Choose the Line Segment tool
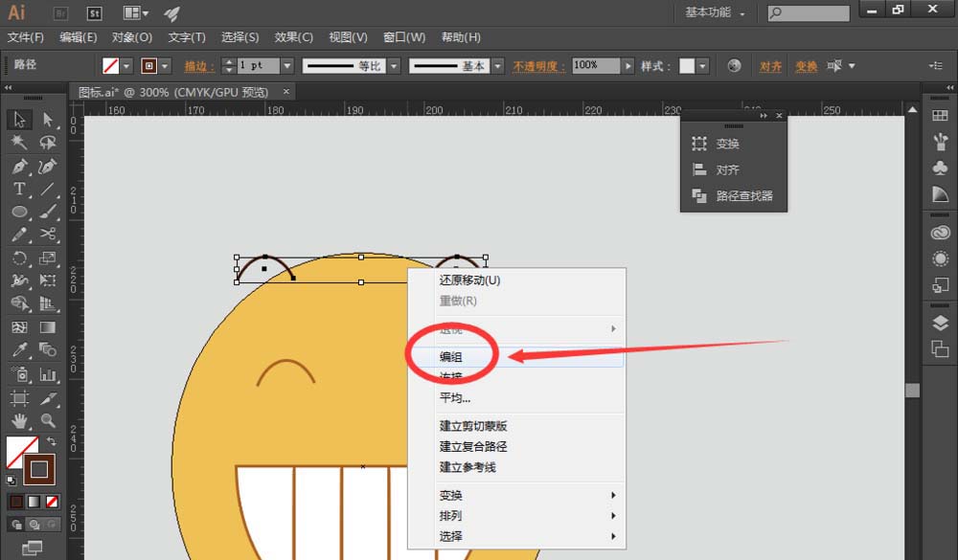Viewport: 958px width, 560px height. pyautogui.click(x=48, y=189)
